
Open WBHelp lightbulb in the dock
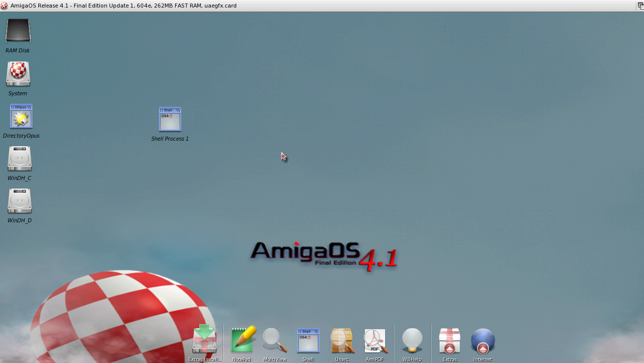click(x=412, y=340)
